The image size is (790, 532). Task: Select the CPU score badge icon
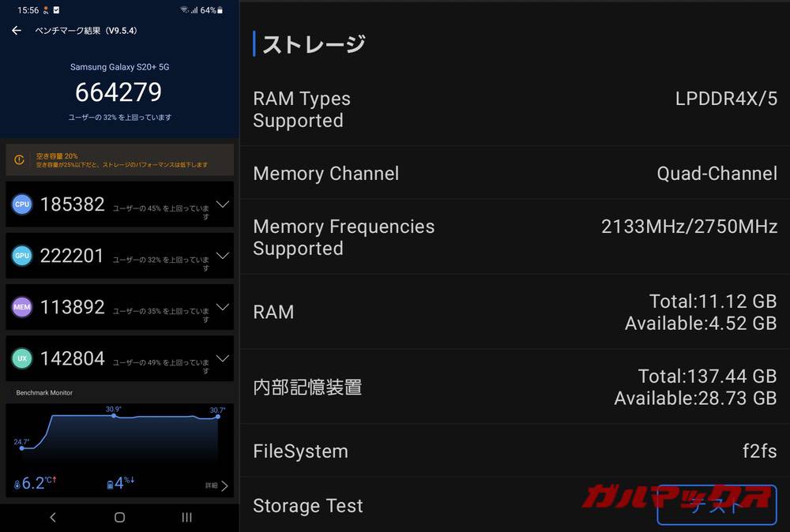(21, 204)
